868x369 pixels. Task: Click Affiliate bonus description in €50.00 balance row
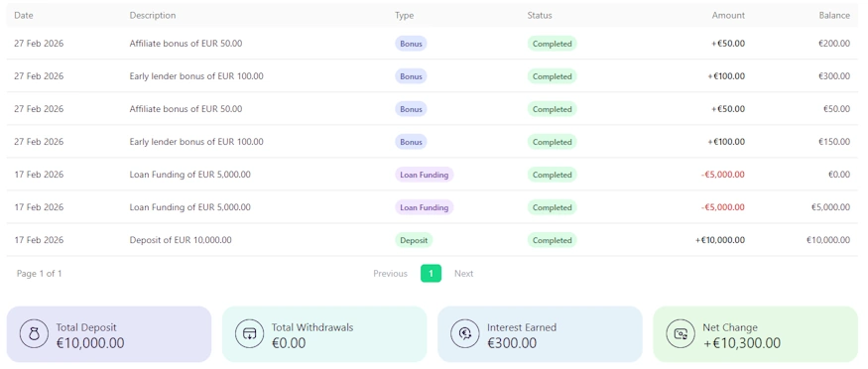pyautogui.click(x=186, y=109)
